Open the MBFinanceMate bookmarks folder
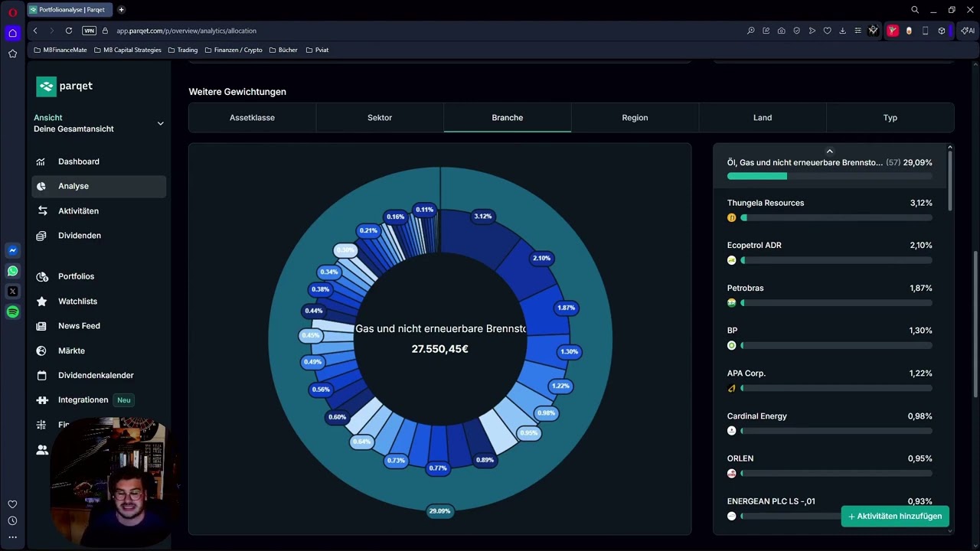The height and width of the screenshot is (551, 980). [60, 50]
